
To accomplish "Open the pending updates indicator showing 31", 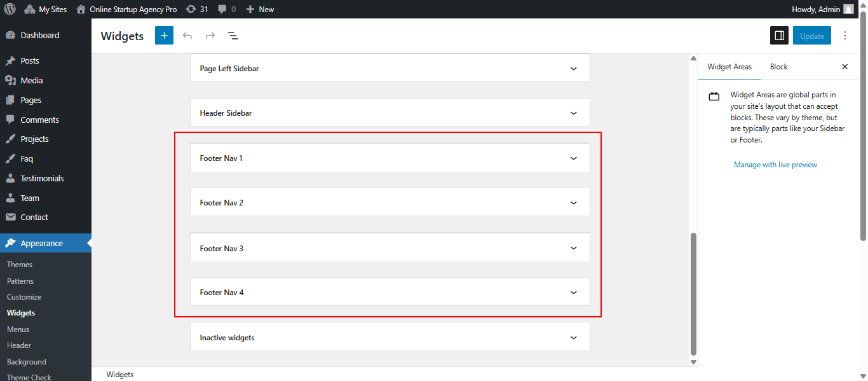I will (198, 9).
